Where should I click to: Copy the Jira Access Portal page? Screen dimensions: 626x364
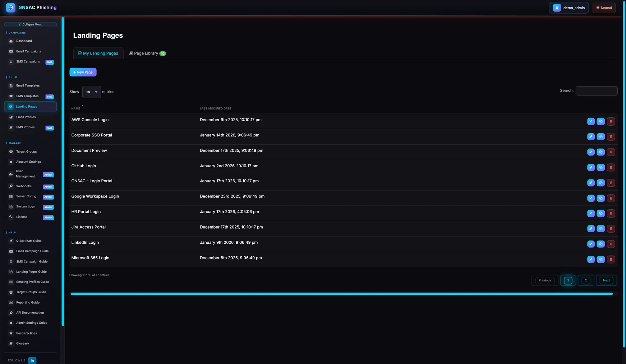[601, 229]
